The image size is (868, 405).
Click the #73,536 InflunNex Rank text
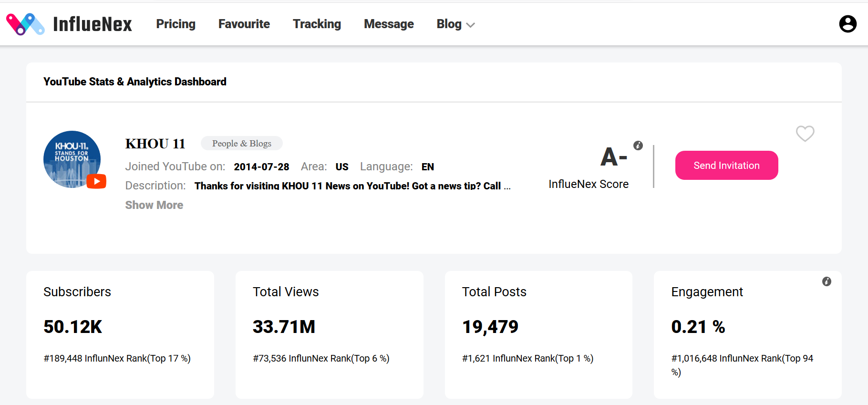tap(321, 358)
